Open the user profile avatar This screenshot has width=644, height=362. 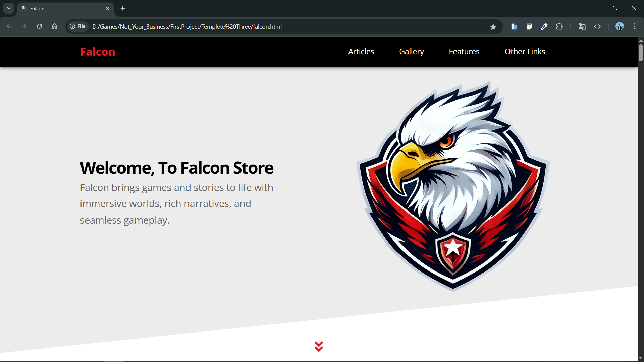coord(620,26)
